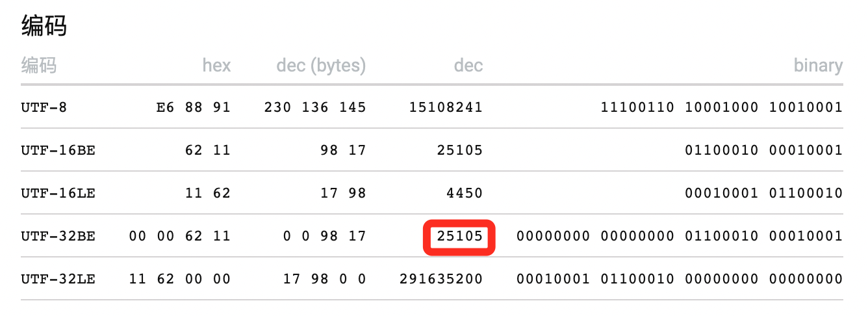This screenshot has width=868, height=316.
Task: Click hex value 00 00 62 11
Action: point(180,236)
